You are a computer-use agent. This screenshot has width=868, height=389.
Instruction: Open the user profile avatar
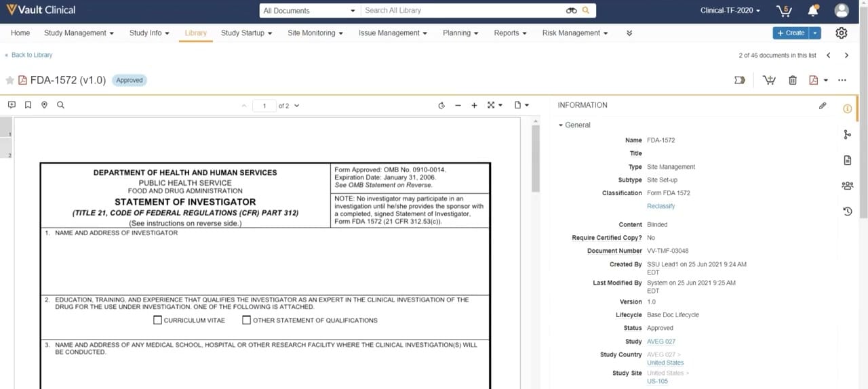[x=842, y=10]
